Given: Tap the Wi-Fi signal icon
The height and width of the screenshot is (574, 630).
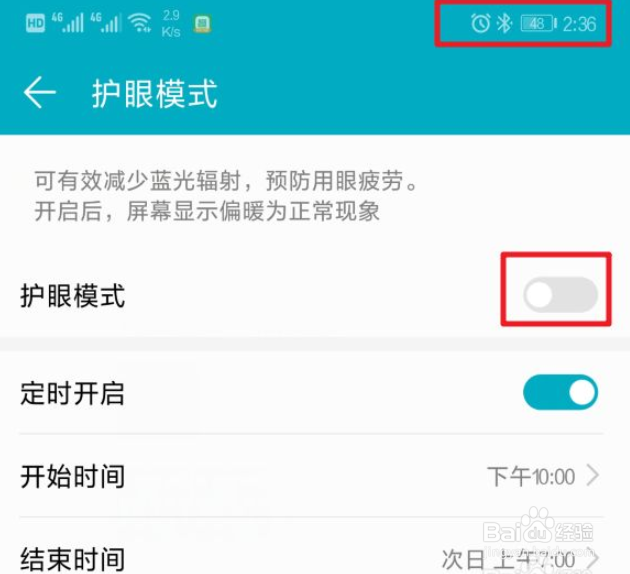Looking at the screenshot, I should pyautogui.click(x=139, y=22).
